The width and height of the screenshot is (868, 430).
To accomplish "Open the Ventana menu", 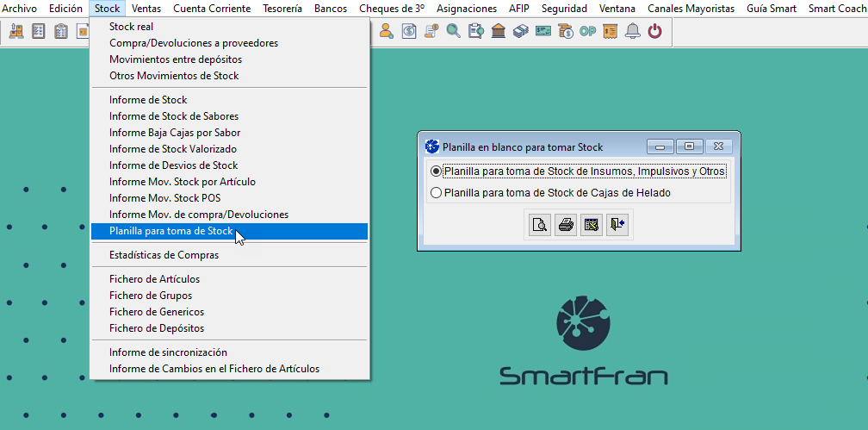I will pyautogui.click(x=617, y=9).
